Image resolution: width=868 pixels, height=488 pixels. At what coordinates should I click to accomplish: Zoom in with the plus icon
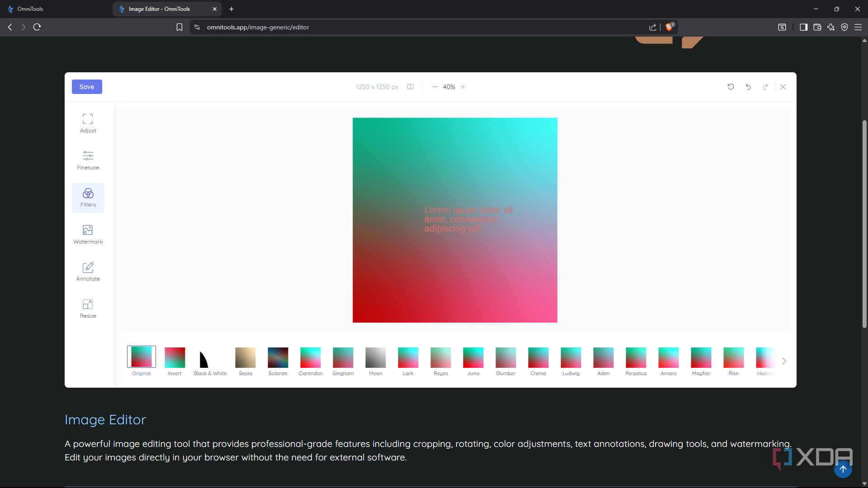(463, 87)
